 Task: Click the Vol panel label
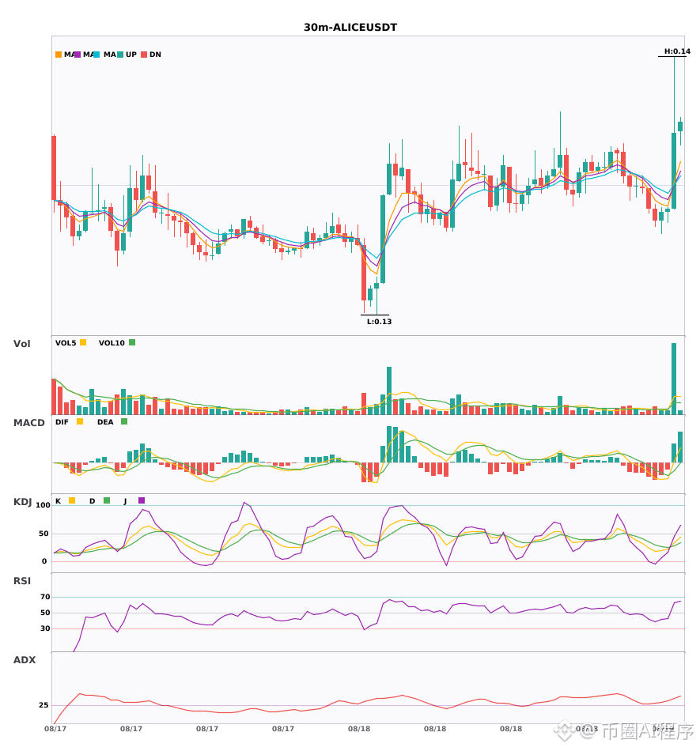coord(21,344)
